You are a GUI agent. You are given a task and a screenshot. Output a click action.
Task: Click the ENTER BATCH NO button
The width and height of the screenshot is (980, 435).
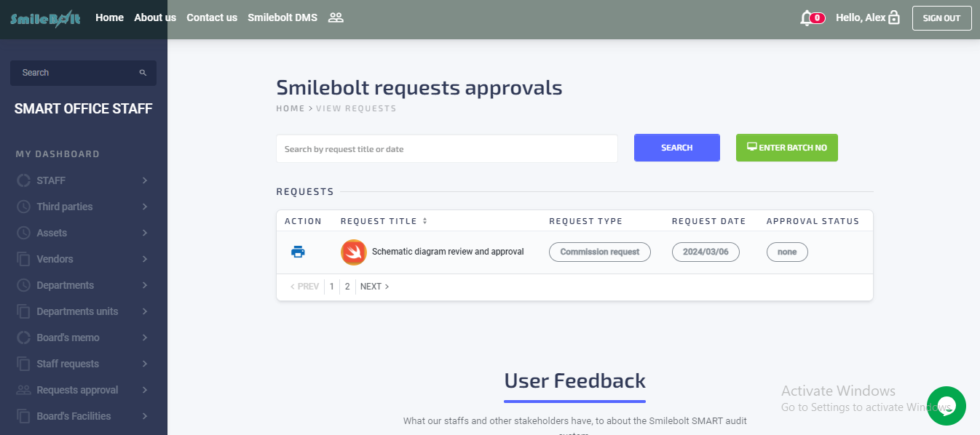787,148
